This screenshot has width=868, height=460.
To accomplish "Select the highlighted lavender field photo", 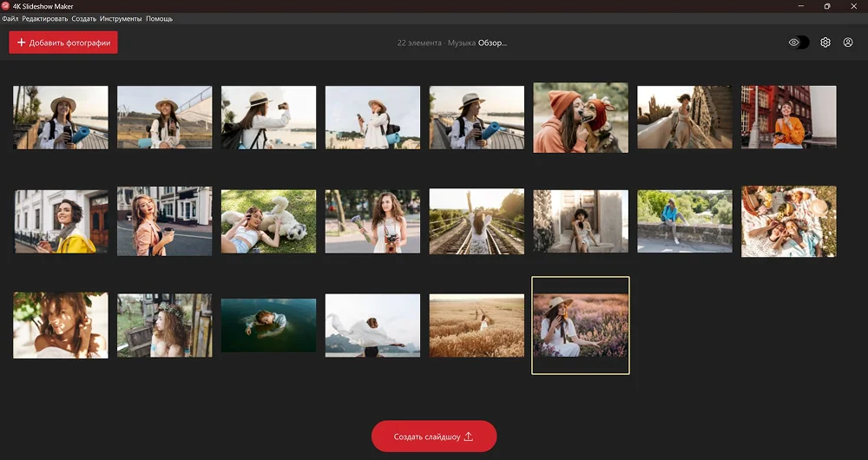I will coord(581,325).
